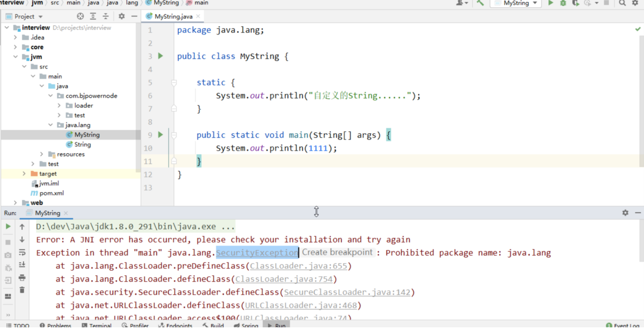Screen dimensions: 644x331
Task: Open the TODO tool window
Action: point(18,325)
